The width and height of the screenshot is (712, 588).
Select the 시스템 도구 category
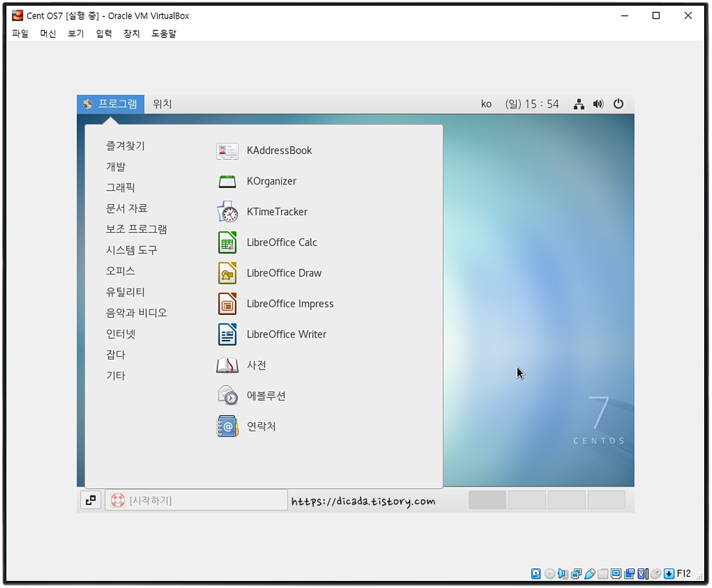point(132,250)
